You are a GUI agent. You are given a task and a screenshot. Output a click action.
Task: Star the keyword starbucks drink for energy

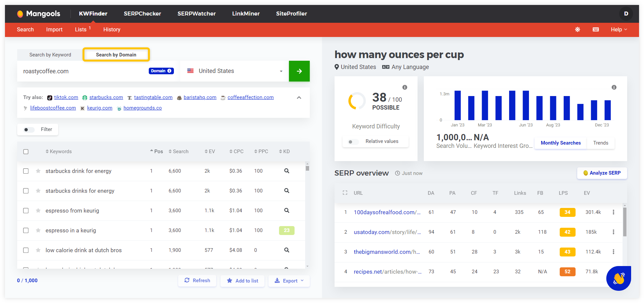(38, 171)
